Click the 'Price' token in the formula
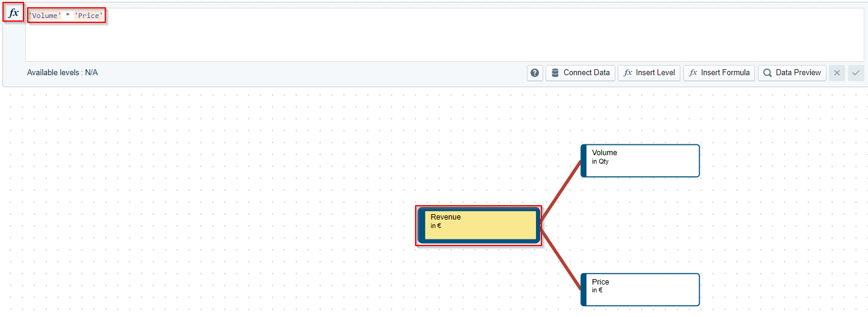 click(x=89, y=16)
